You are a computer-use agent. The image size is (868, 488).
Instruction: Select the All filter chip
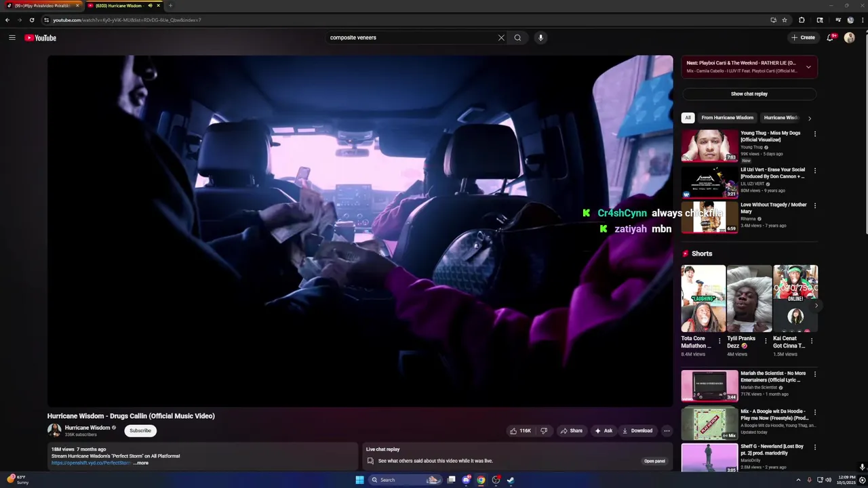[x=688, y=117]
